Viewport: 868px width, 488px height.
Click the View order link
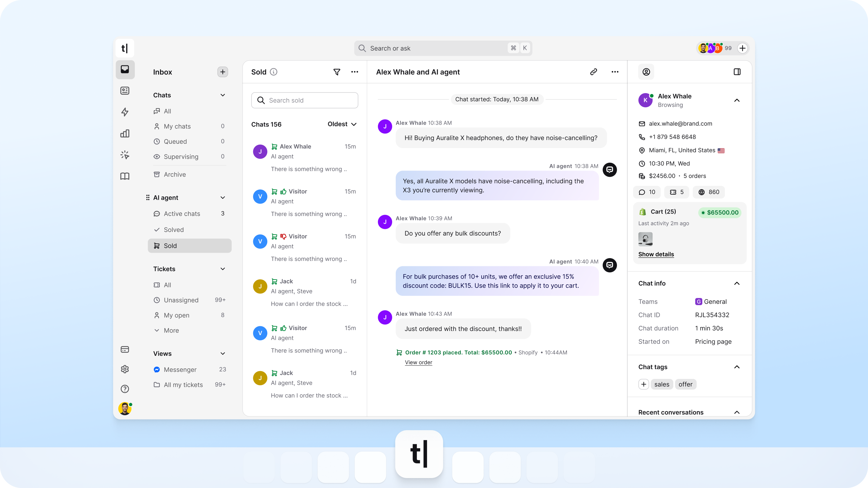click(x=419, y=362)
